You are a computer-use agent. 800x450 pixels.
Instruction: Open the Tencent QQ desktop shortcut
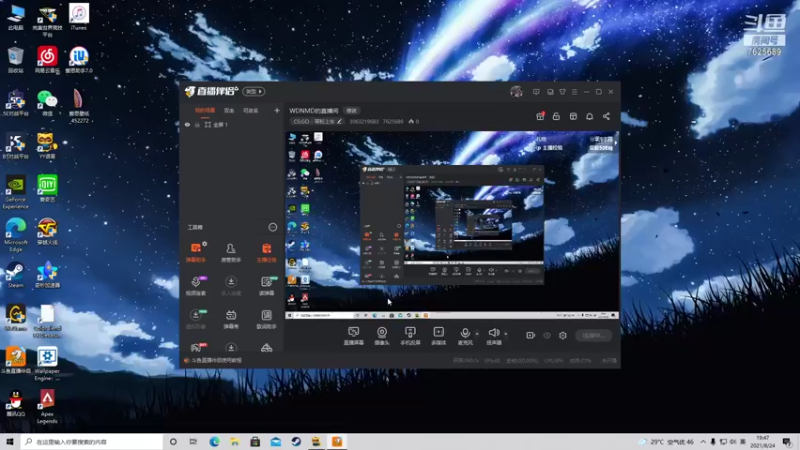pyautogui.click(x=15, y=404)
